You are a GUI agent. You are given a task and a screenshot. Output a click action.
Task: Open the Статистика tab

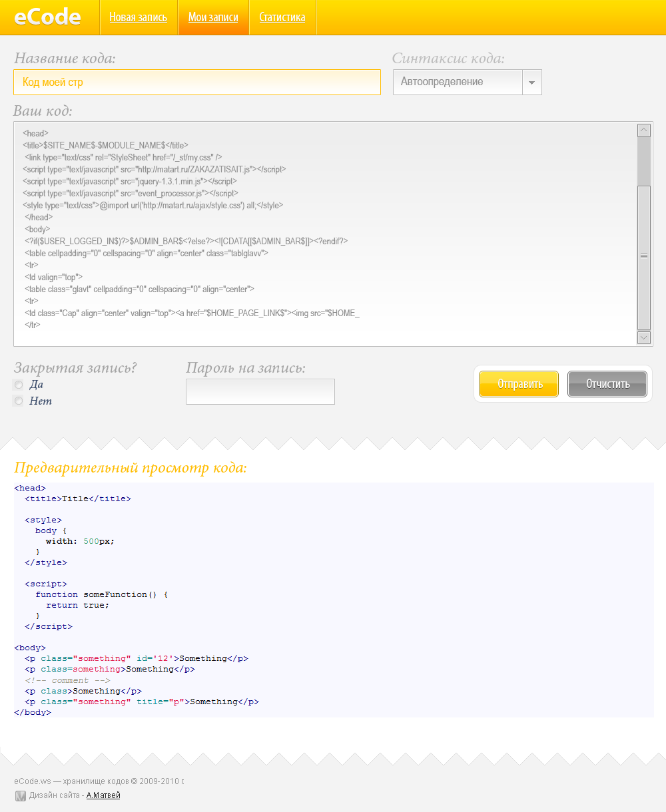(282, 17)
